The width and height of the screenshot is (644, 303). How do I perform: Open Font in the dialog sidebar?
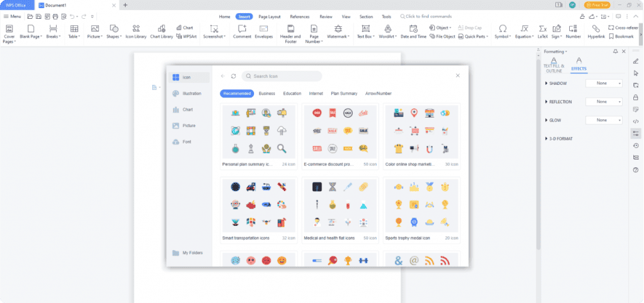[x=189, y=141]
